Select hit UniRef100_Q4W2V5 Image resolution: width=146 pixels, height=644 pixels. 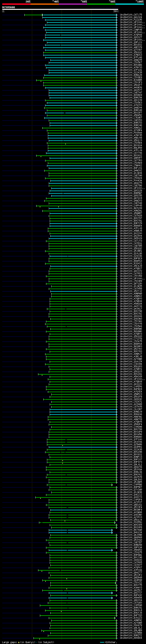point(131,60)
